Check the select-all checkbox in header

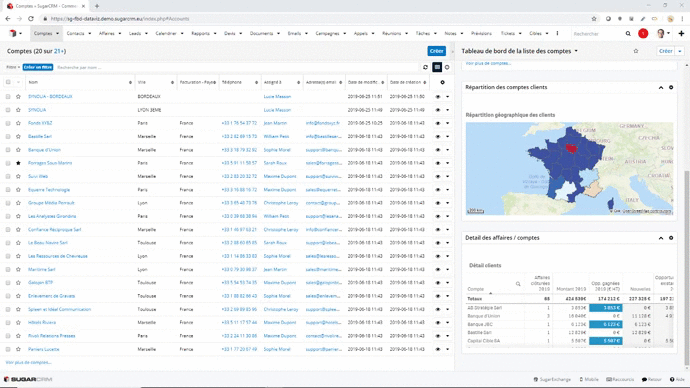tap(8, 82)
